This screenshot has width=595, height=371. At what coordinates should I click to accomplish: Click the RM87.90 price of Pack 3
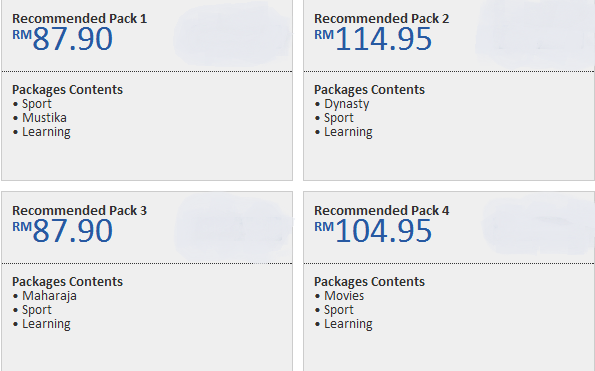pos(63,231)
